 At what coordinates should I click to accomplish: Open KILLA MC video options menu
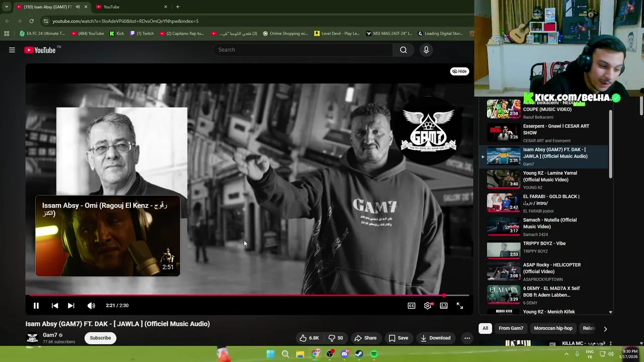[x=610, y=344]
